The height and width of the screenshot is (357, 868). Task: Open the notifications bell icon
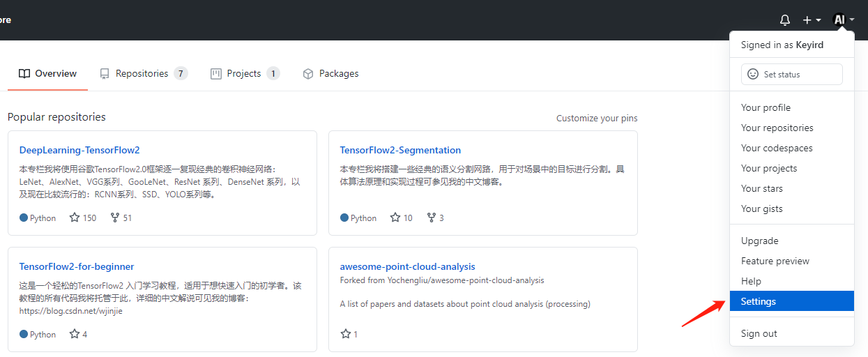(785, 20)
